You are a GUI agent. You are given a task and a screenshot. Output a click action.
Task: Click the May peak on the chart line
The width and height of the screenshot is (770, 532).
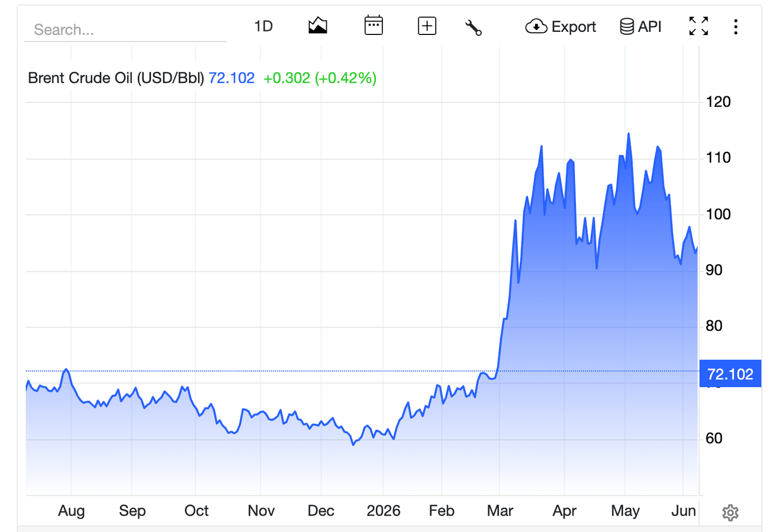point(628,134)
